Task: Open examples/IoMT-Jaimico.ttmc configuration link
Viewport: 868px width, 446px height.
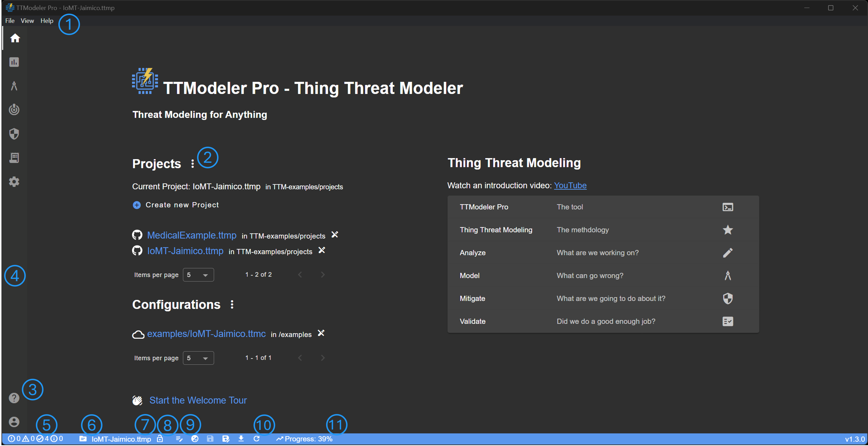Action: point(207,334)
